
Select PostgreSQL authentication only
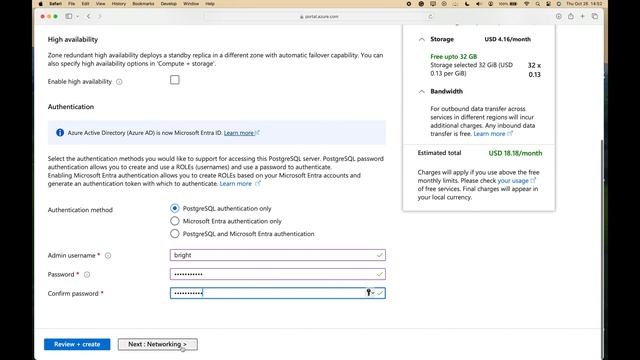point(175,209)
